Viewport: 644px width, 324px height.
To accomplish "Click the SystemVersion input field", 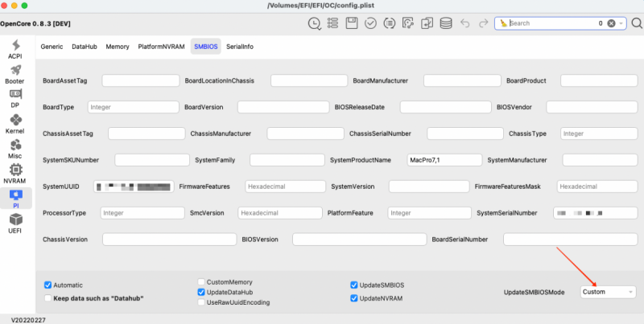I will tap(429, 187).
